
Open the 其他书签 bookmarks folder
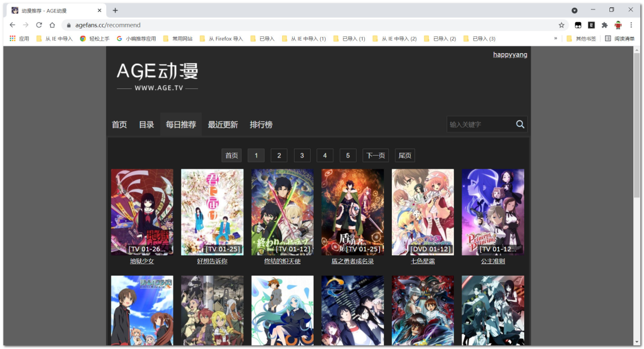(581, 39)
